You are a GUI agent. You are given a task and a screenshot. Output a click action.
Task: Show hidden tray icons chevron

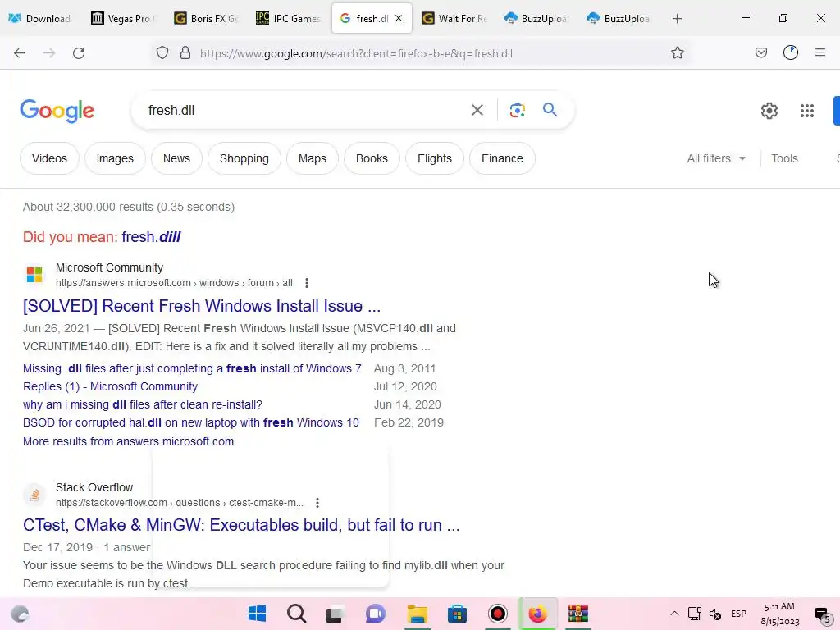[x=674, y=614]
